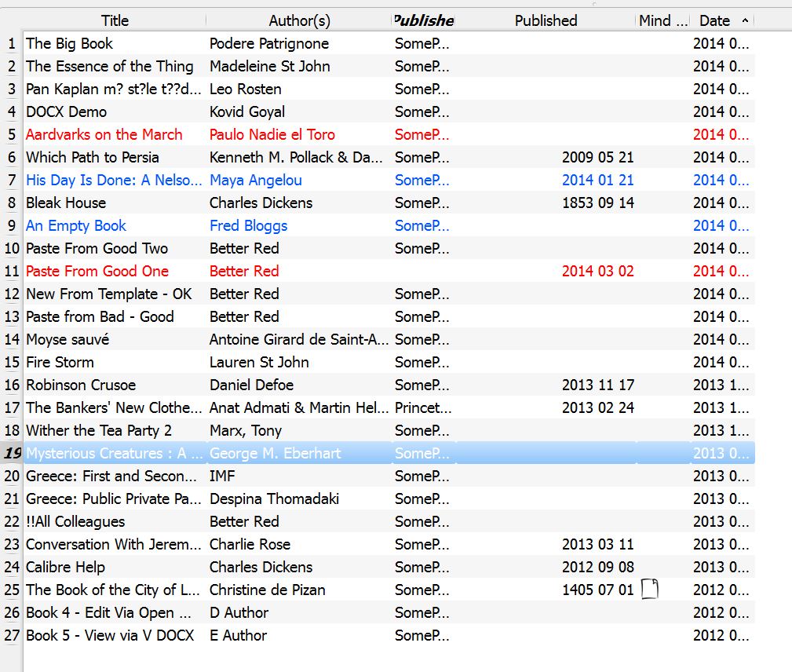This screenshot has width=792, height=672.
Task: Click published date 2014 03 02
Action: (597, 271)
